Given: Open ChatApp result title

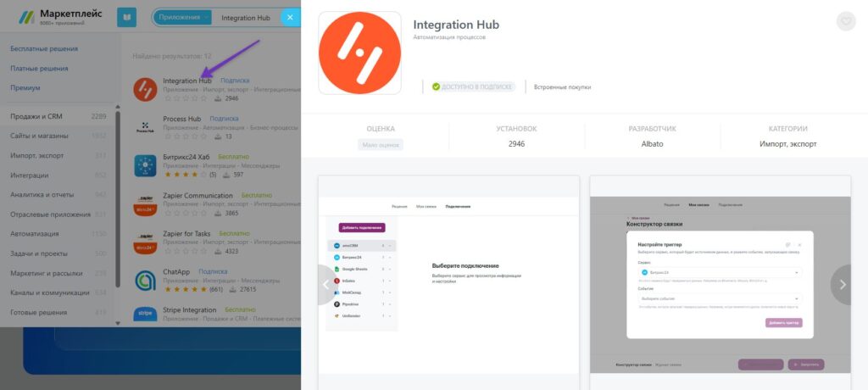Looking at the screenshot, I should pos(176,272).
